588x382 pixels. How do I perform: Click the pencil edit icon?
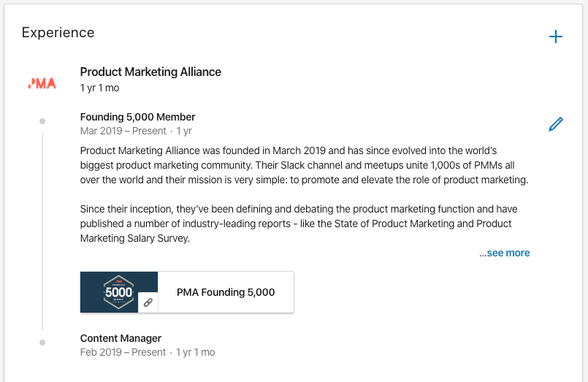(x=556, y=124)
